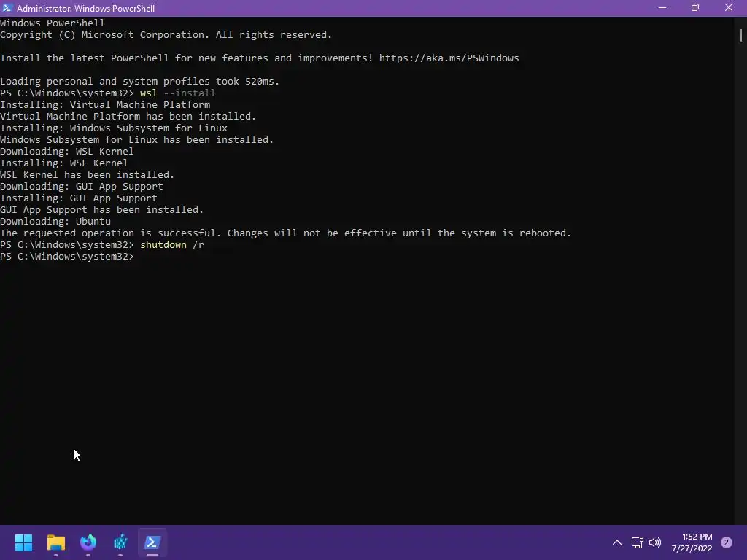Screen dimensions: 747x560
Task: Restore down the PowerShell window
Action: [695, 8]
